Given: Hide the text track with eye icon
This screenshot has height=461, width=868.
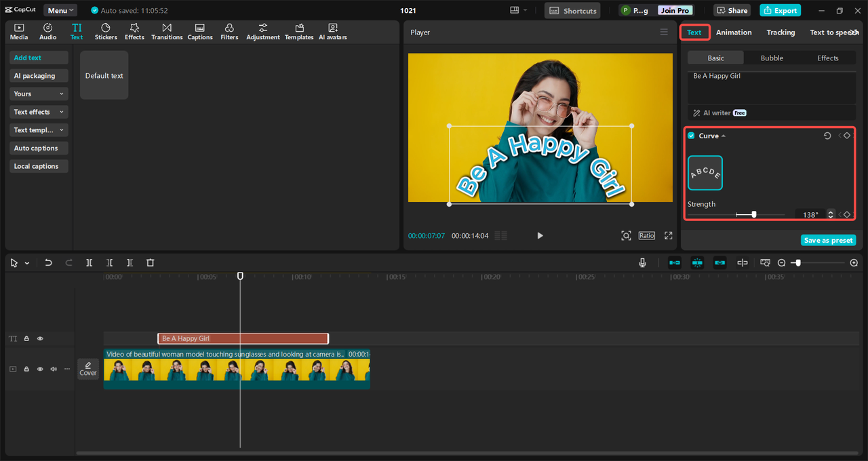Looking at the screenshot, I should 40,338.
